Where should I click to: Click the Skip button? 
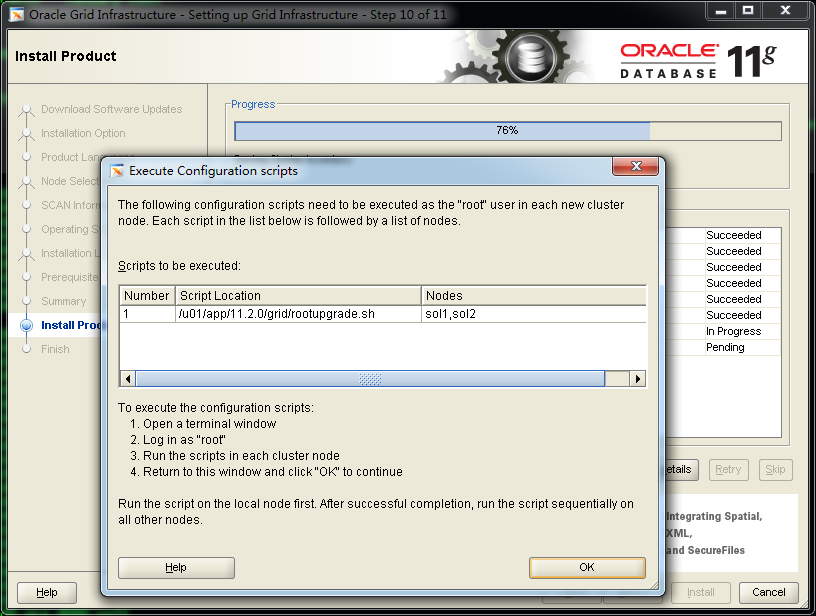click(775, 470)
